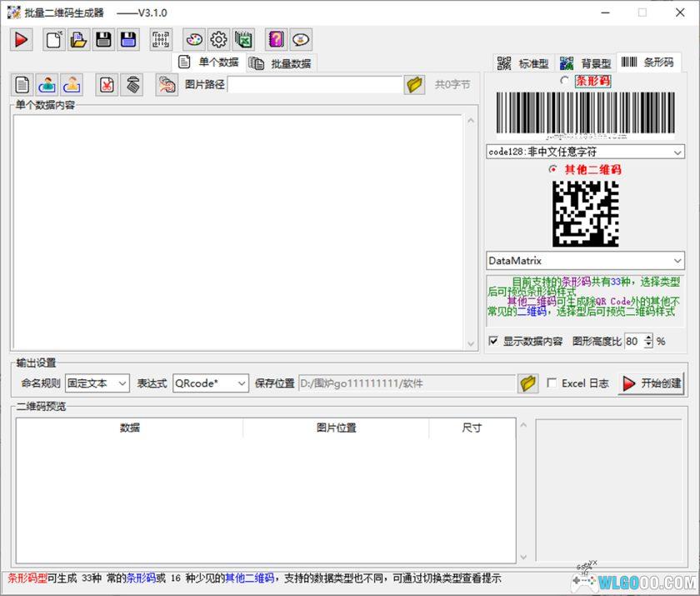
Task: Open the color palette settings icon
Action: [x=194, y=39]
